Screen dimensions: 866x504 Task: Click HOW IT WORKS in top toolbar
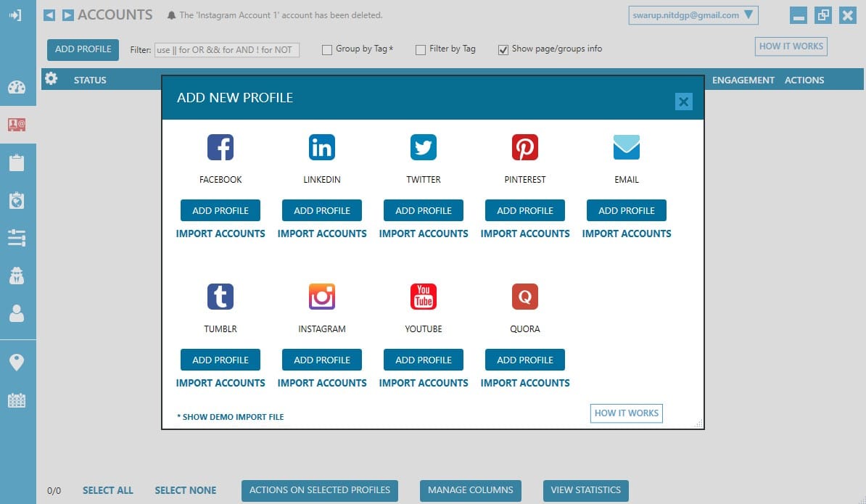coord(791,46)
